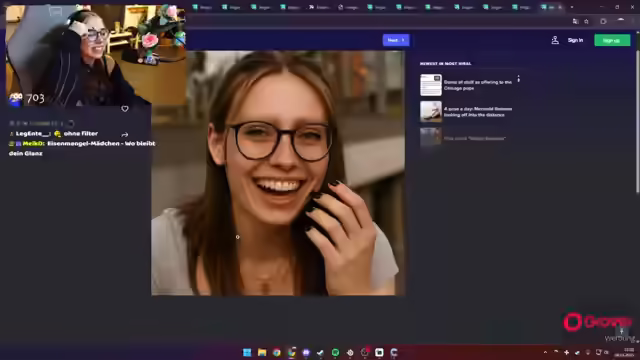Screen dimensions: 640x360
Task: Open the Sign in link
Action: pos(575,40)
